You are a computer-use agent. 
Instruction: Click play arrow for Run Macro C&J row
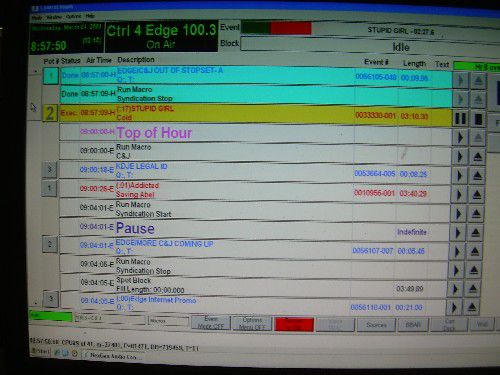pos(460,156)
